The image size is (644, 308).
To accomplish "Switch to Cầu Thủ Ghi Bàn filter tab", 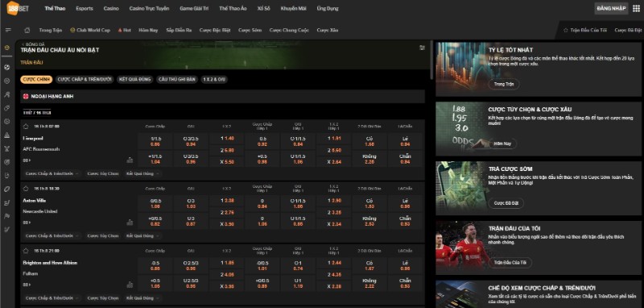I will [176, 79].
